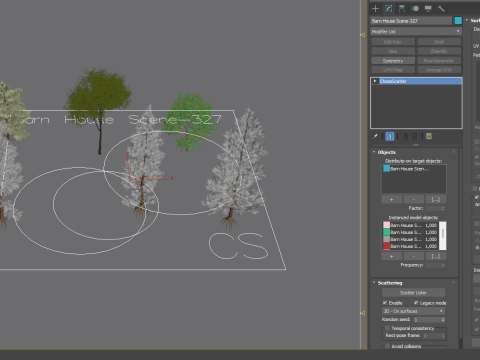This screenshot has width=480, height=360.
Task: Open Configure Modifier Sets icon
Action: coord(429,136)
